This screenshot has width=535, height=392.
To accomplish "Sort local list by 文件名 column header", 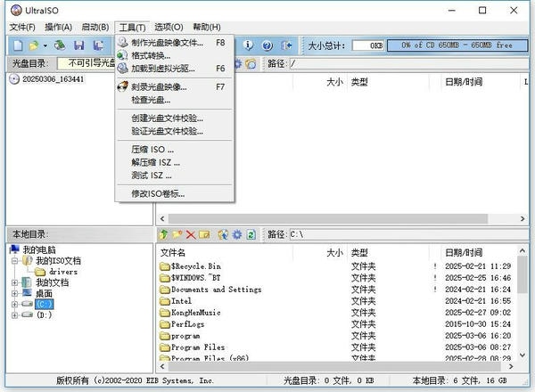I will [x=173, y=253].
